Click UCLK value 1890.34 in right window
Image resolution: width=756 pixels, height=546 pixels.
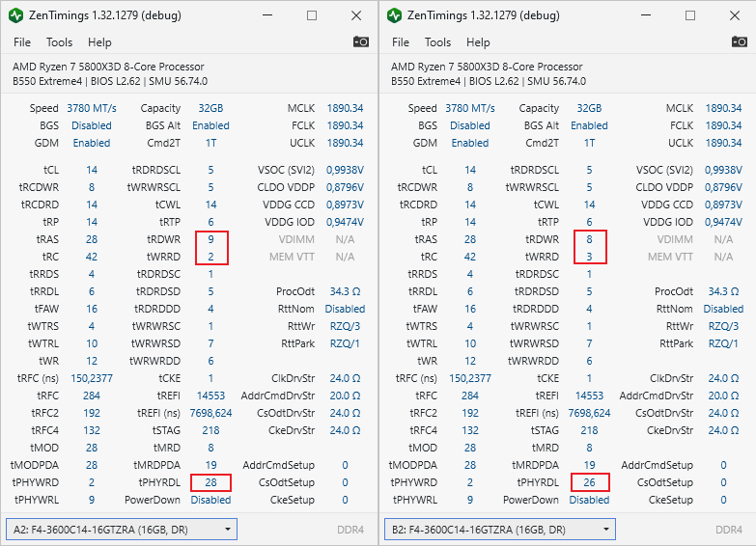724,143
